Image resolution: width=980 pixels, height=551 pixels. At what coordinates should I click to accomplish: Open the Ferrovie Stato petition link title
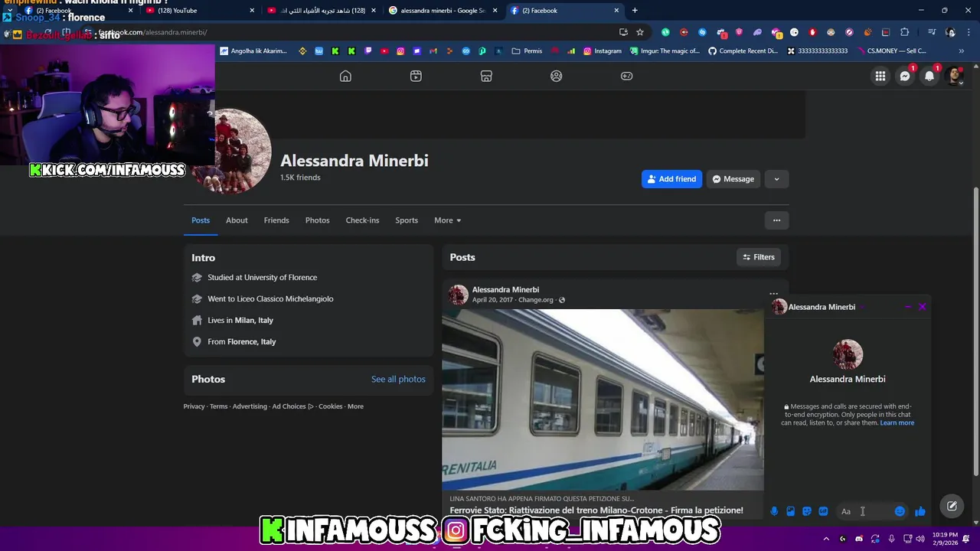(596, 510)
